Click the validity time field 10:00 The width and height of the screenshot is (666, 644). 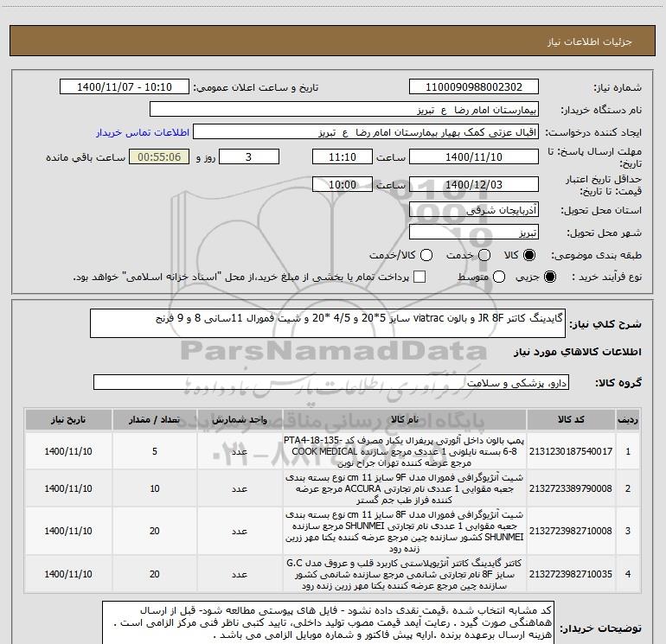pyautogui.click(x=343, y=184)
